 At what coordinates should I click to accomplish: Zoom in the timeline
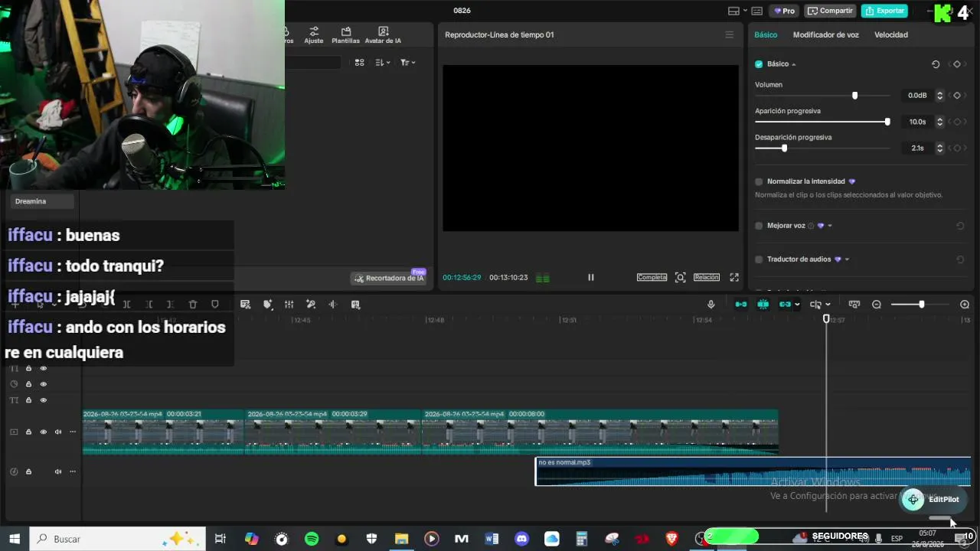tap(965, 305)
